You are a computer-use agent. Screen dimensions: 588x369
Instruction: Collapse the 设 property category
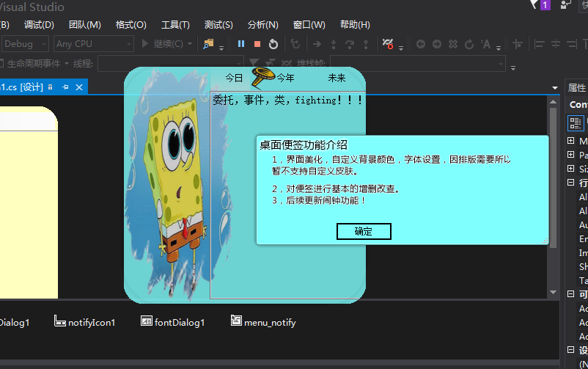(x=570, y=350)
